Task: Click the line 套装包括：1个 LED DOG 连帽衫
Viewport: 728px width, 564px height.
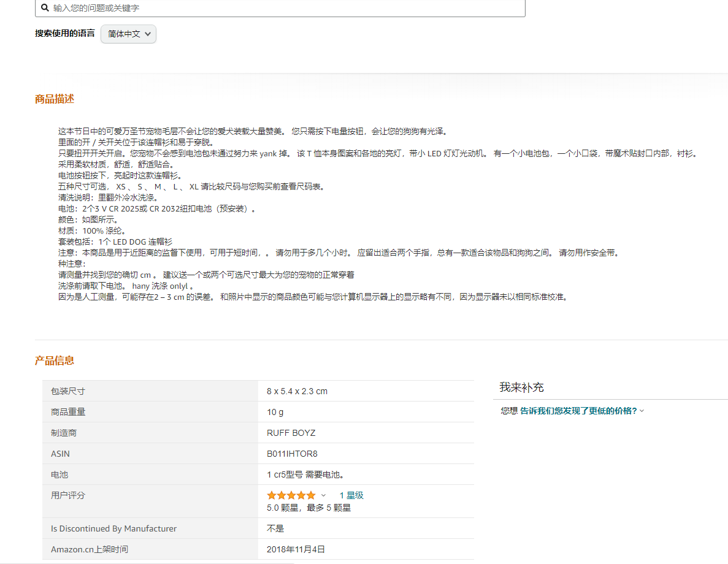Action: point(115,242)
